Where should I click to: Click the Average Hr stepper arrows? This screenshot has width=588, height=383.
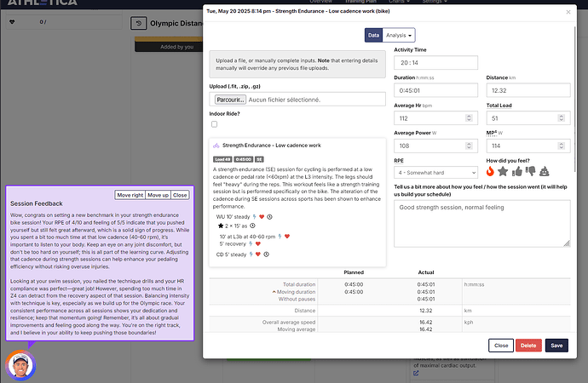click(469, 118)
